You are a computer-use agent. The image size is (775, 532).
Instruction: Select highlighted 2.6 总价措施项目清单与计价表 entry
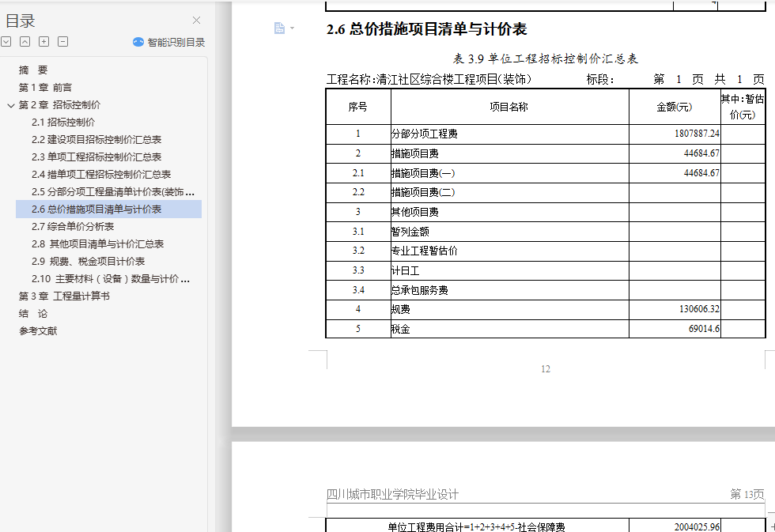109,209
